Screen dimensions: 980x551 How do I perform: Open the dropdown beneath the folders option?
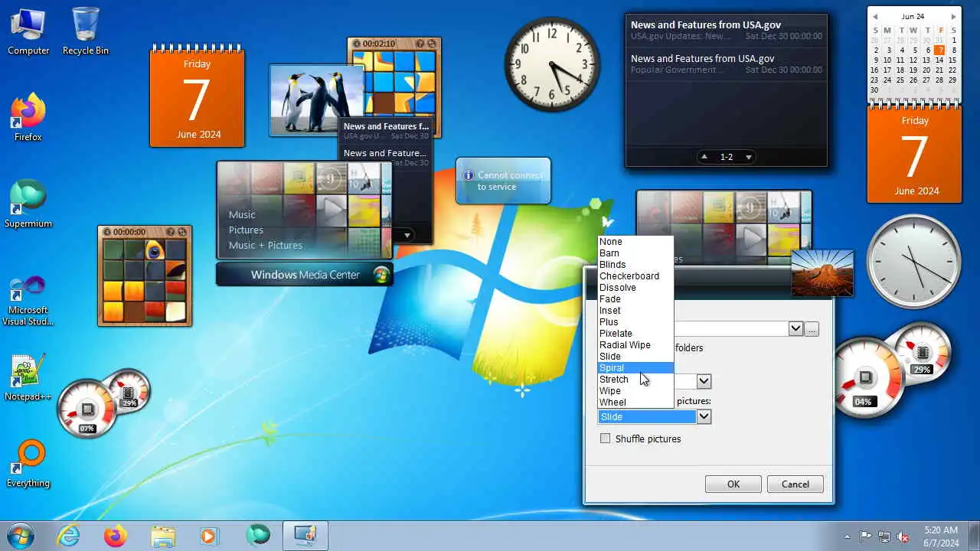[704, 381]
